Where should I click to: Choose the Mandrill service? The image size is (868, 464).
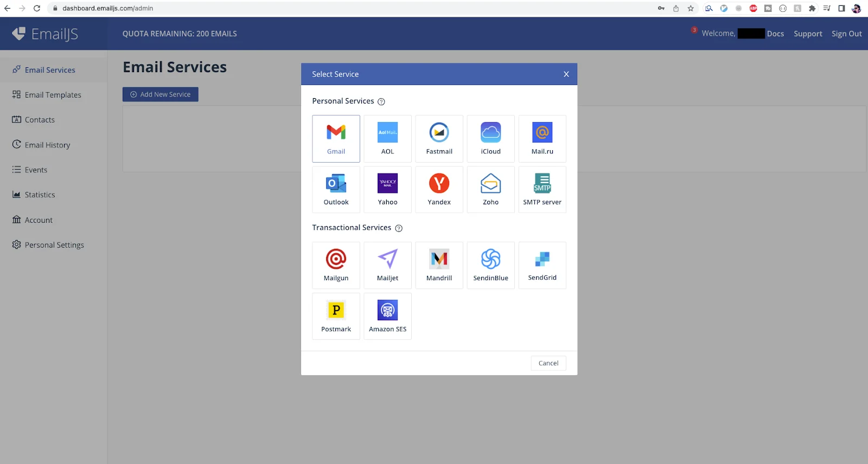pos(439,266)
